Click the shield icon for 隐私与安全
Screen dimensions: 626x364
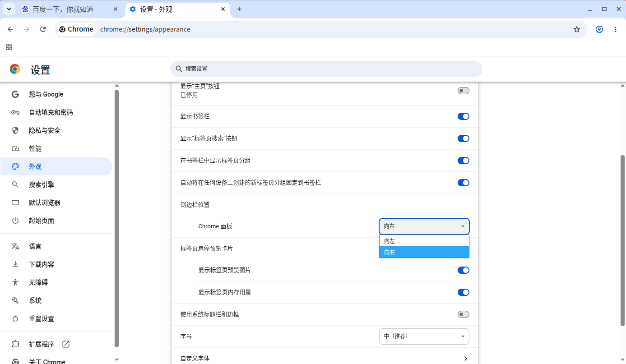point(15,130)
